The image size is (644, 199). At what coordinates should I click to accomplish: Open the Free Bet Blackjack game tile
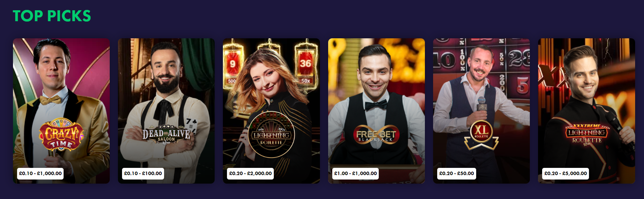376,111
